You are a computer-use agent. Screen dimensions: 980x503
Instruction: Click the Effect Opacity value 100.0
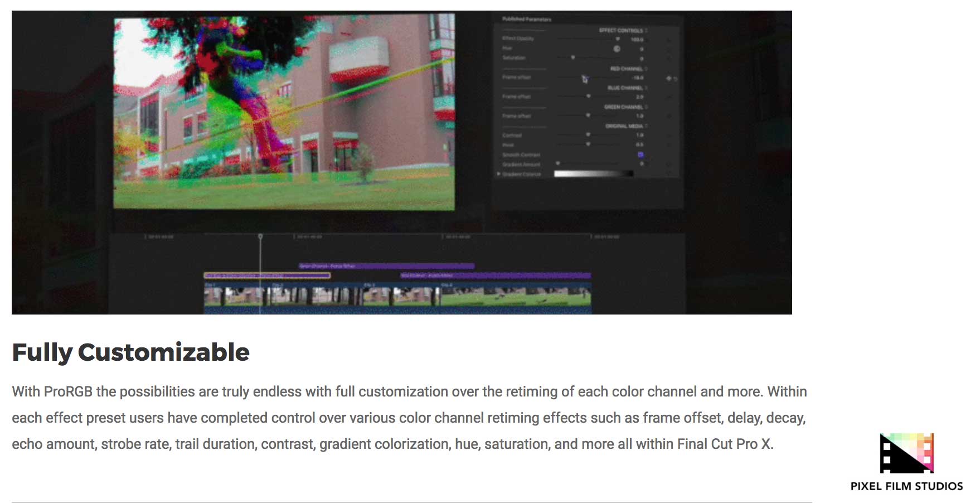click(637, 40)
